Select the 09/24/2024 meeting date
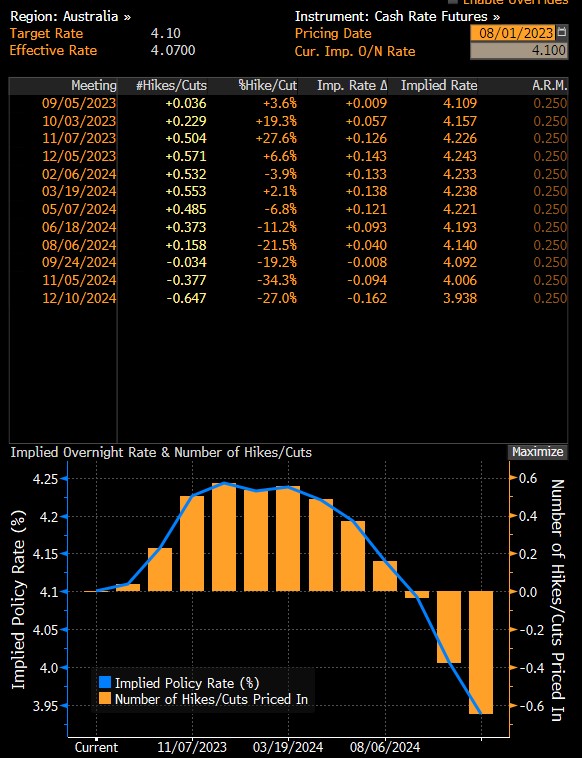This screenshot has width=582, height=758. tap(79, 262)
